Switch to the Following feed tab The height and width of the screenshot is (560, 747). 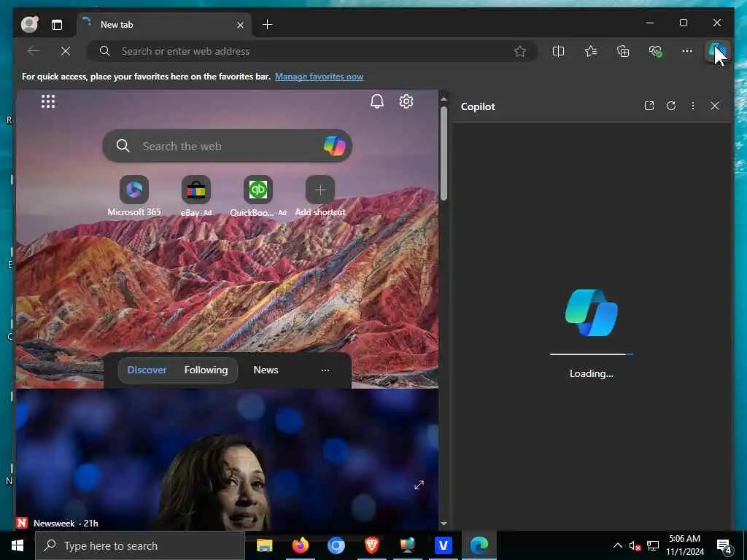(206, 370)
